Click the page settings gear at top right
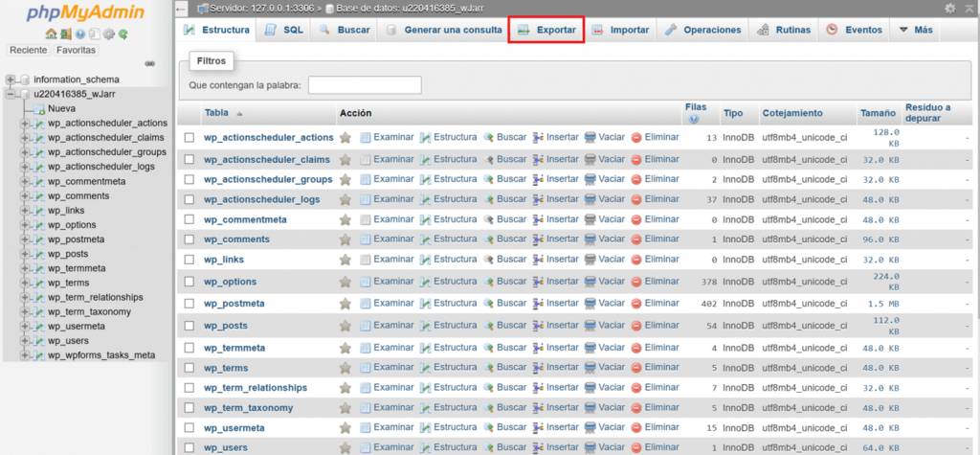980x455 pixels. coord(950,8)
